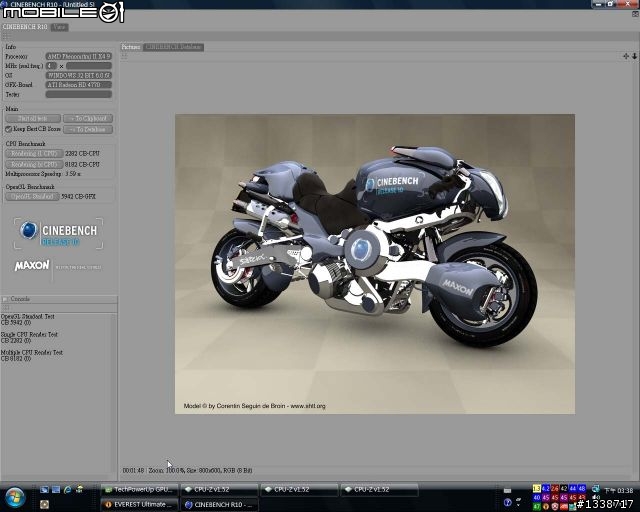The height and width of the screenshot is (512, 640).
Task: Switch to the CINEBENCH Database tab
Action: tap(173, 47)
